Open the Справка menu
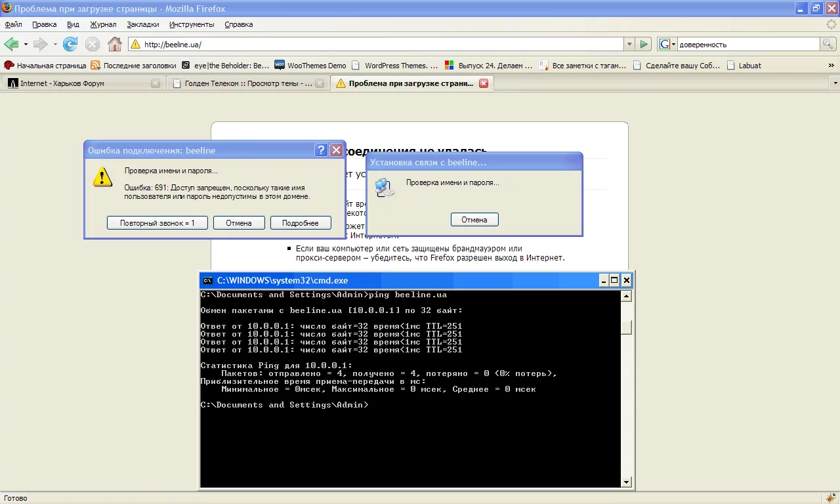This screenshot has height=504, width=840. click(x=238, y=24)
